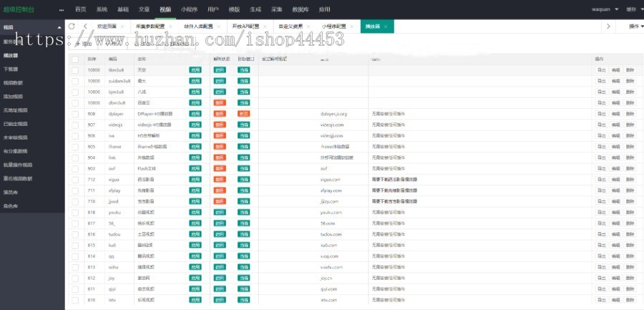Close the 欢迎页面 tab

coord(122,26)
